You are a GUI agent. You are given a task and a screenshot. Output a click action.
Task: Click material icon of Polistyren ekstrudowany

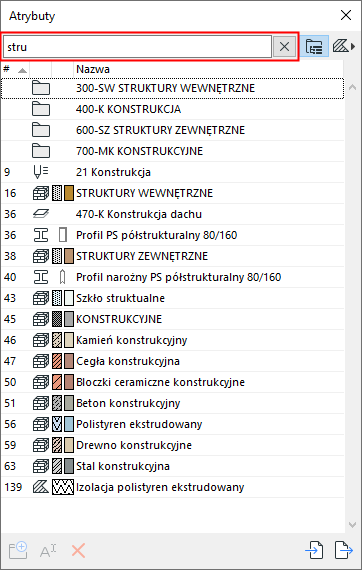pos(41,424)
